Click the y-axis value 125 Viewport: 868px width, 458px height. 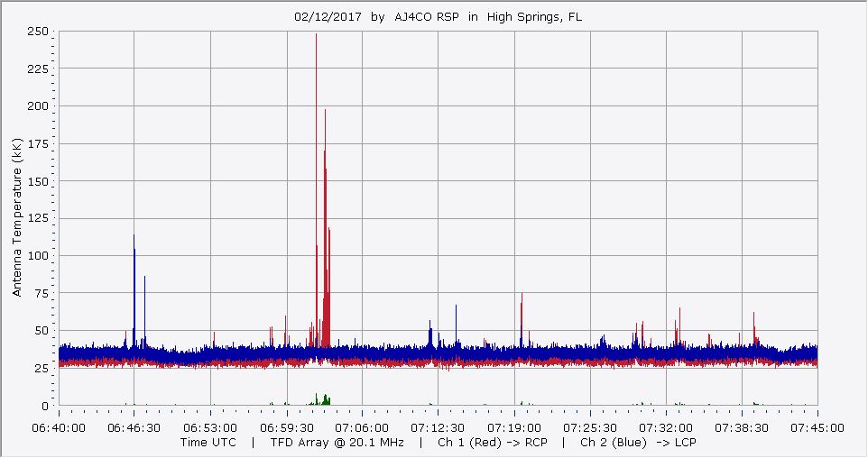coord(38,218)
